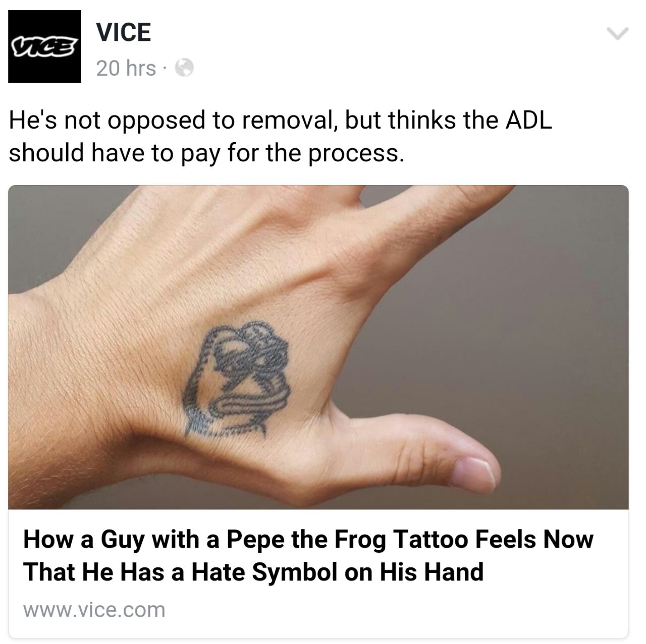The image size is (646, 644).
Task: Open the Pepe the Frog Tattoo headline
Action: (x=308, y=555)
